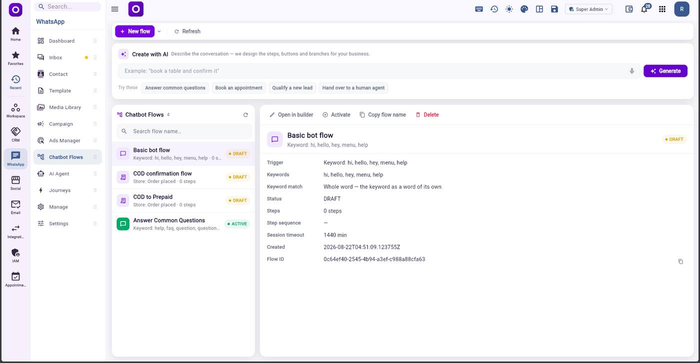Choose Hand over to a human agent
This screenshot has height=363, width=700.
click(x=353, y=88)
